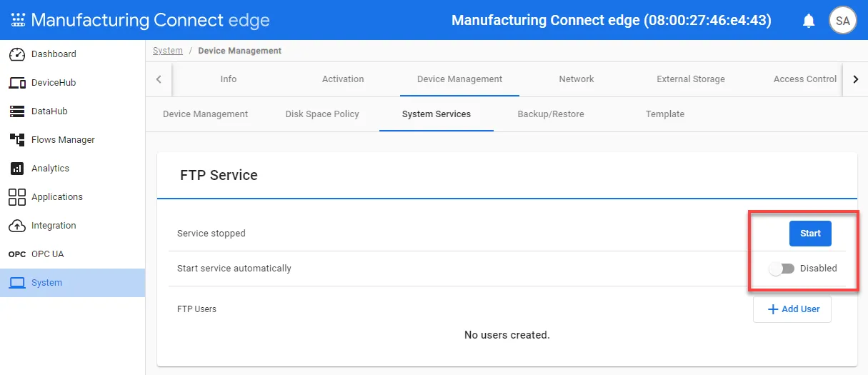Select the System Services sub-tab
868x375 pixels.
click(437, 114)
